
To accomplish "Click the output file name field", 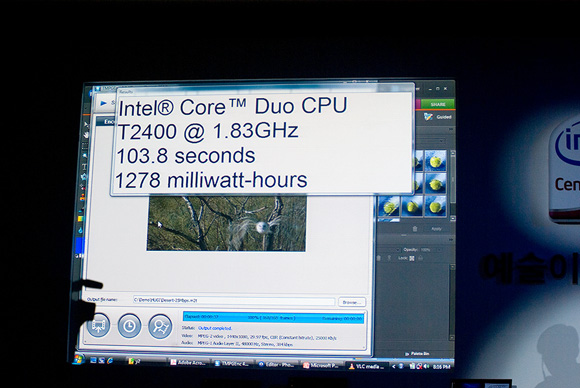I will click(x=234, y=300).
